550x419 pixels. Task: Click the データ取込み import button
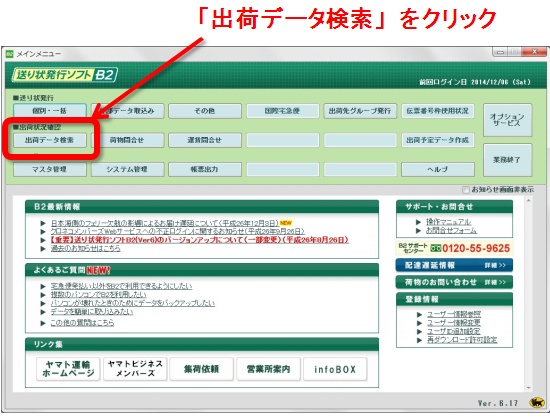[x=128, y=111]
